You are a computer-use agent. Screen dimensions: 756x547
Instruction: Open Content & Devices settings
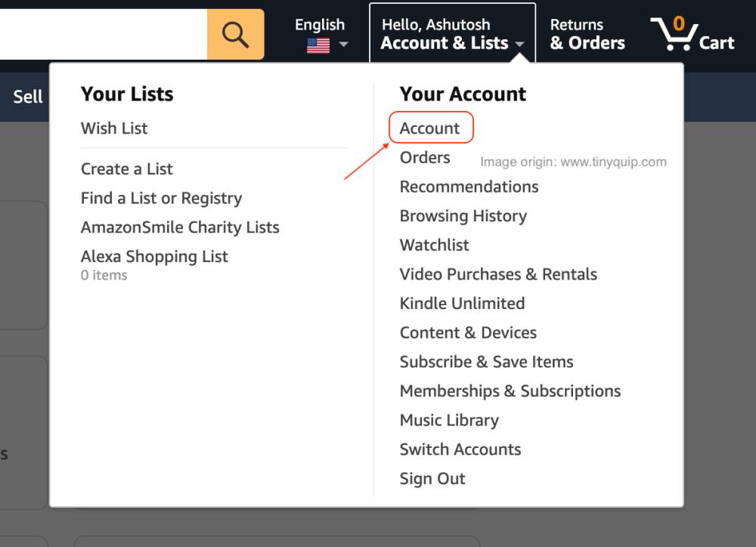[468, 332]
